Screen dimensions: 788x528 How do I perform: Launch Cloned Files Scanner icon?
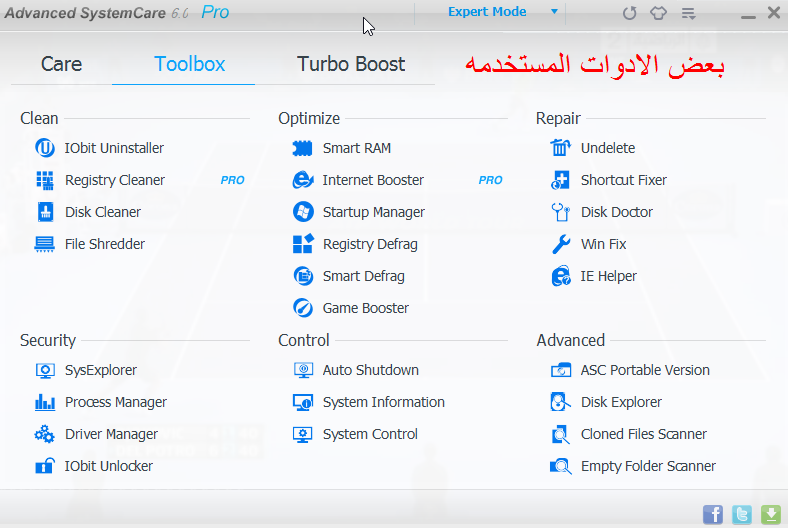[x=560, y=435]
